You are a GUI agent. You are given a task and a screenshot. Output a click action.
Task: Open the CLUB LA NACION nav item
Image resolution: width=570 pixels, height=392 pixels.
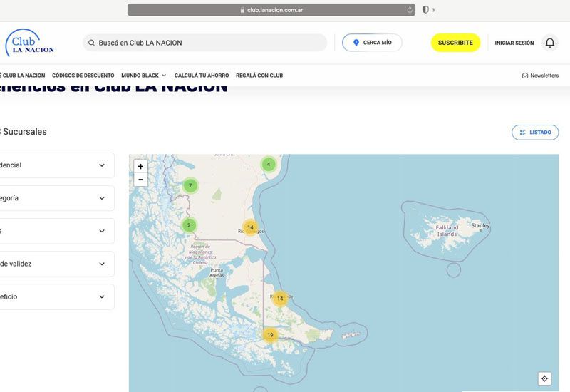pos(23,76)
